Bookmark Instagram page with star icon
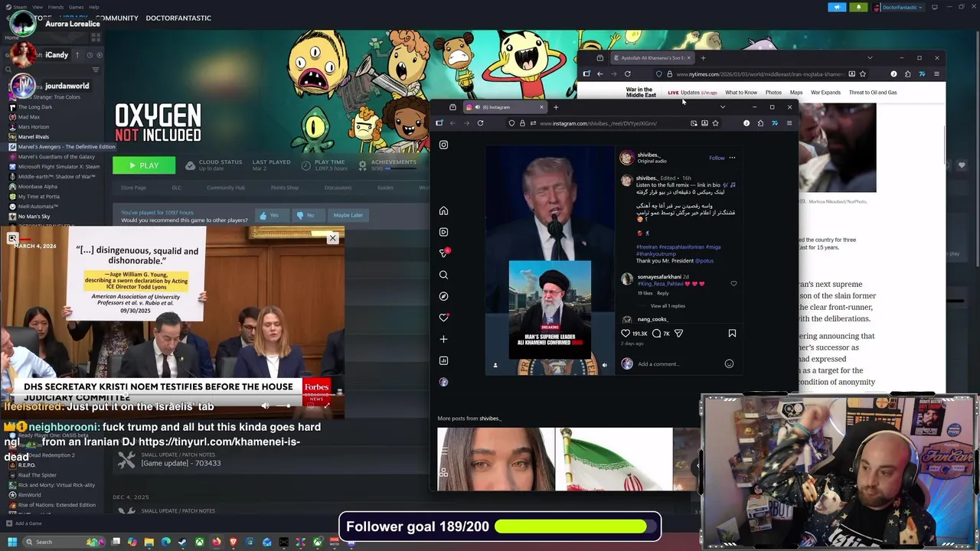The width and height of the screenshot is (980, 551). (715, 123)
